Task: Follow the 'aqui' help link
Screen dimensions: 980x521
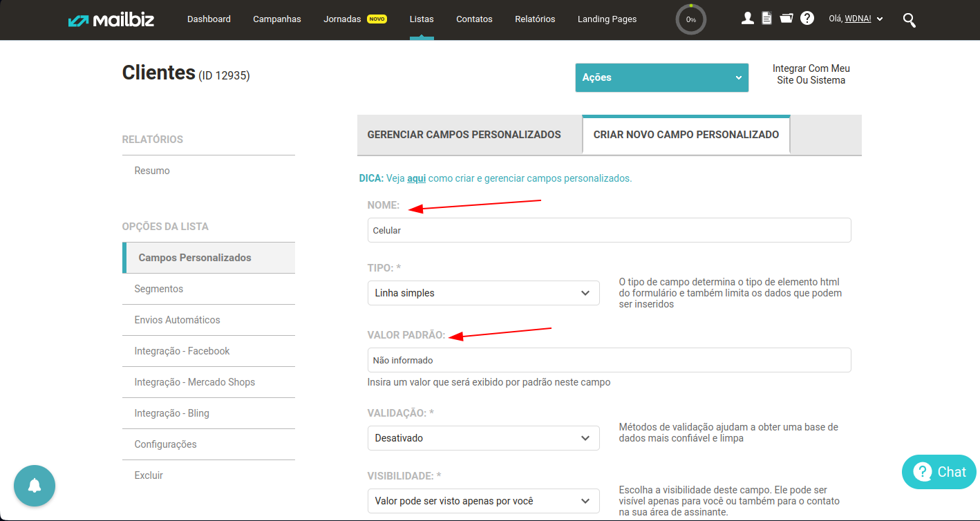Action: (x=416, y=178)
